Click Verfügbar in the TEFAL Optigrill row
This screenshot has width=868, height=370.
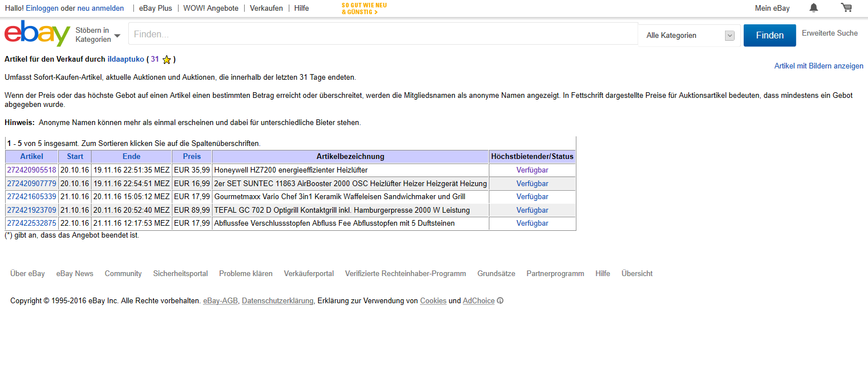(x=532, y=210)
